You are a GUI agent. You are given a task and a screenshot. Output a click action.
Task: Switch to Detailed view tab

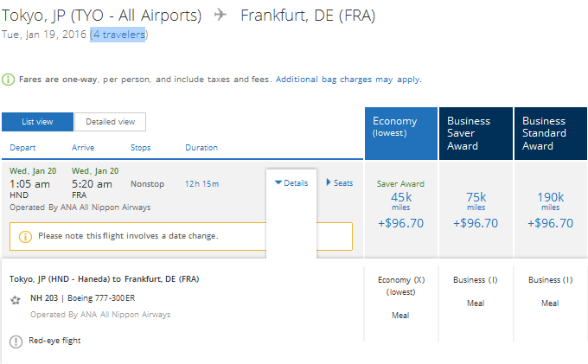110,122
